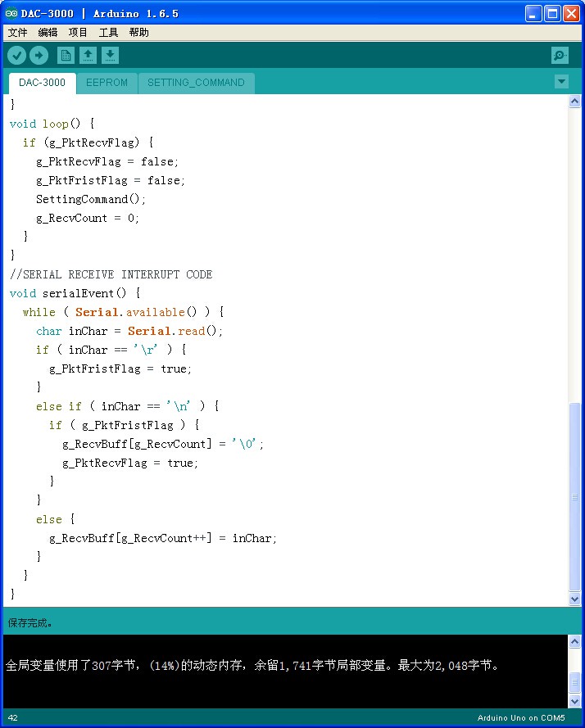
Task: Click the code editor scrollbar up arrow
Action: [575, 102]
